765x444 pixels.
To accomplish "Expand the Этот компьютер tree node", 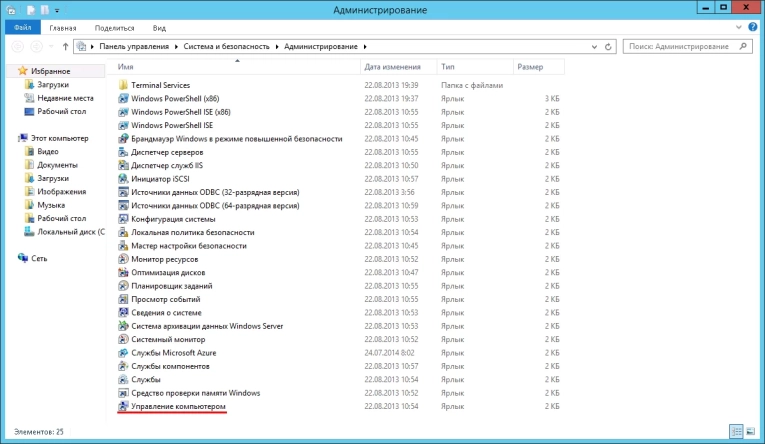I will [x=11, y=138].
